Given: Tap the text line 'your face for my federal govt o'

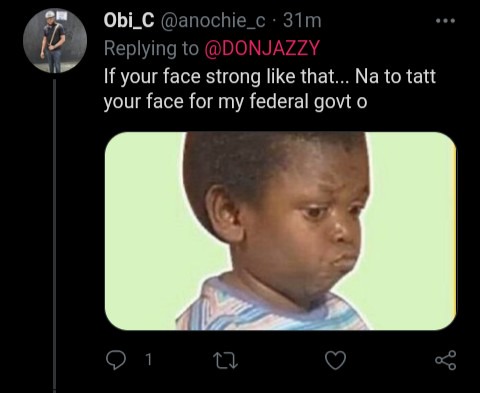Looking at the screenshot, I should [x=235, y=102].
